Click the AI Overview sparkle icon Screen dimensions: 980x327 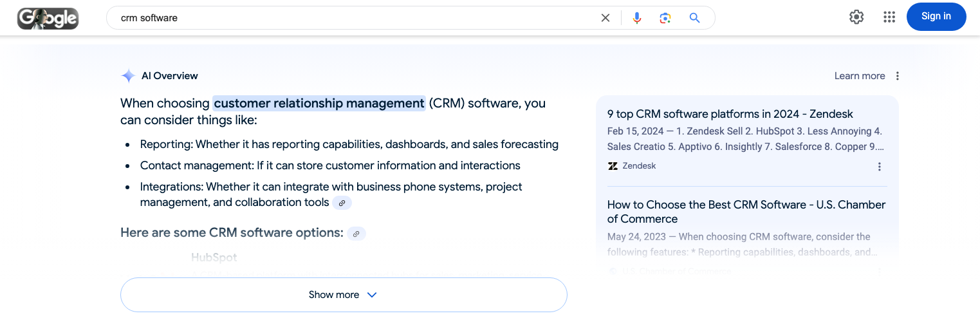128,76
